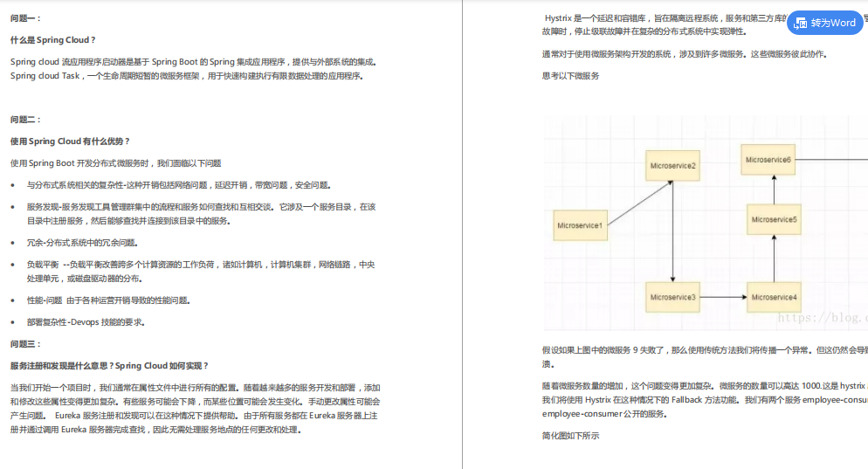The height and width of the screenshot is (469, 868).
Task: Click the heading 问题一：
Action: click(x=26, y=18)
